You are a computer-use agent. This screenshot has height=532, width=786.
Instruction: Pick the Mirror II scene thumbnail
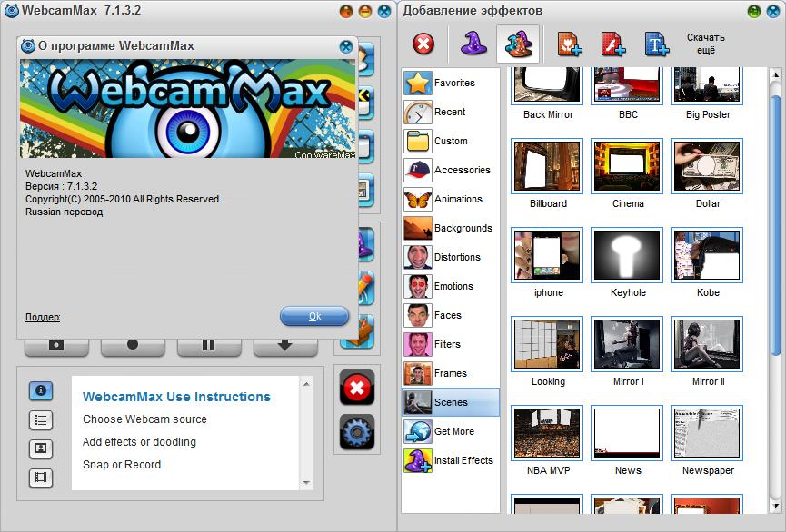707,344
